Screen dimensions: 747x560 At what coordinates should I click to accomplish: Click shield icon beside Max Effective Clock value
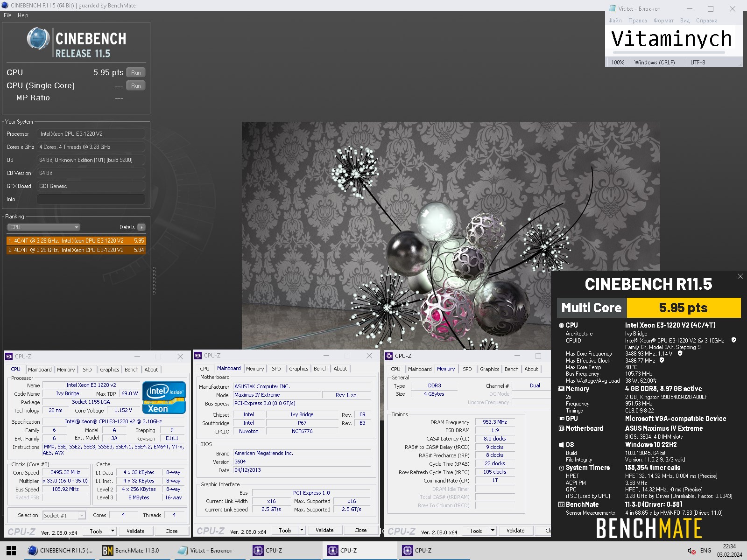click(x=662, y=360)
